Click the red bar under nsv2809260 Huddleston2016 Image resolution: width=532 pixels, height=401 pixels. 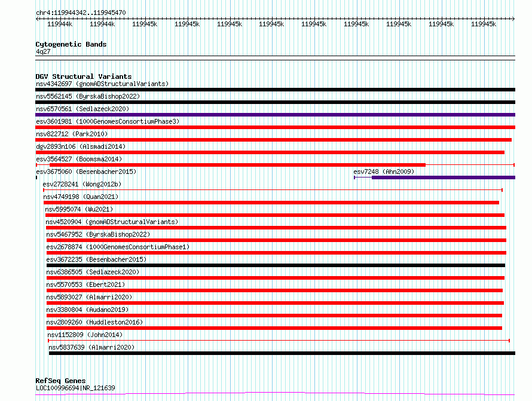coord(274,328)
